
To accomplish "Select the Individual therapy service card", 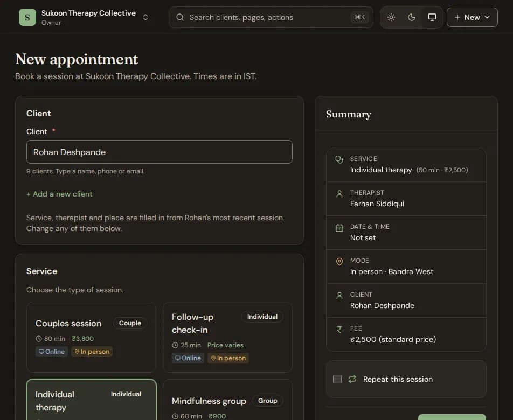I will tap(91, 400).
